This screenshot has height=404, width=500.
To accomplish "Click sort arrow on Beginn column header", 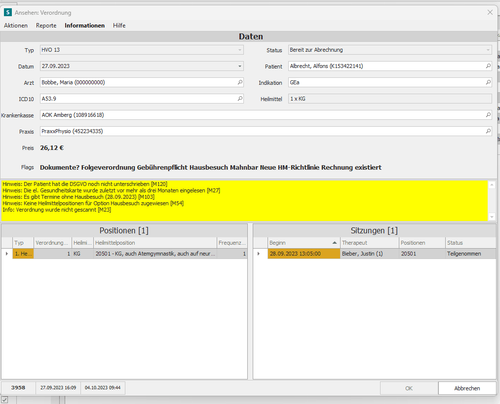I will tap(335, 243).
